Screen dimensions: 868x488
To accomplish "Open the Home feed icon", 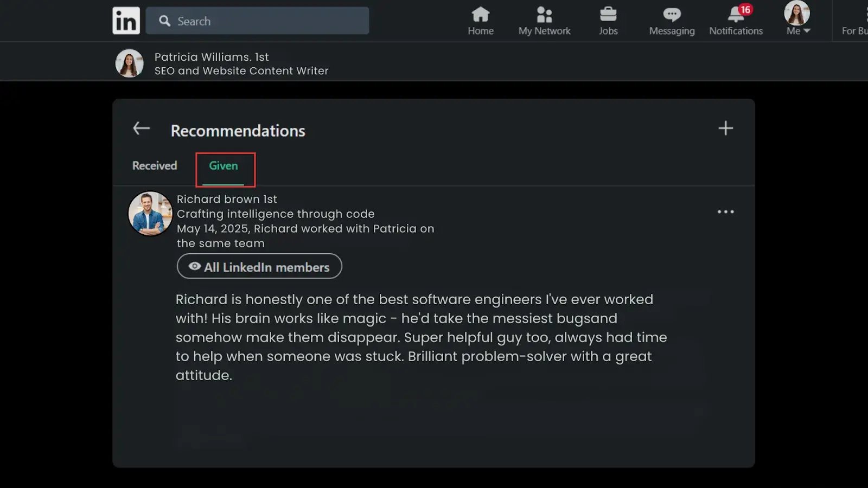I will click(x=481, y=15).
